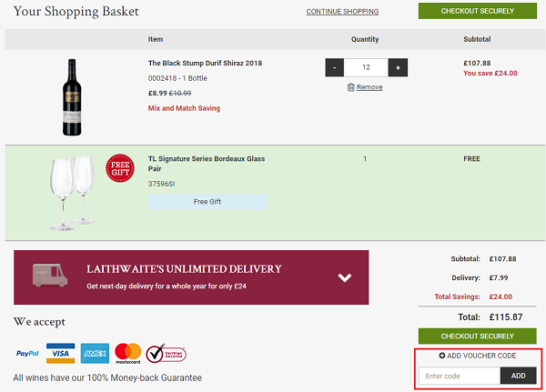Click the gift code 37596SI

click(x=161, y=184)
